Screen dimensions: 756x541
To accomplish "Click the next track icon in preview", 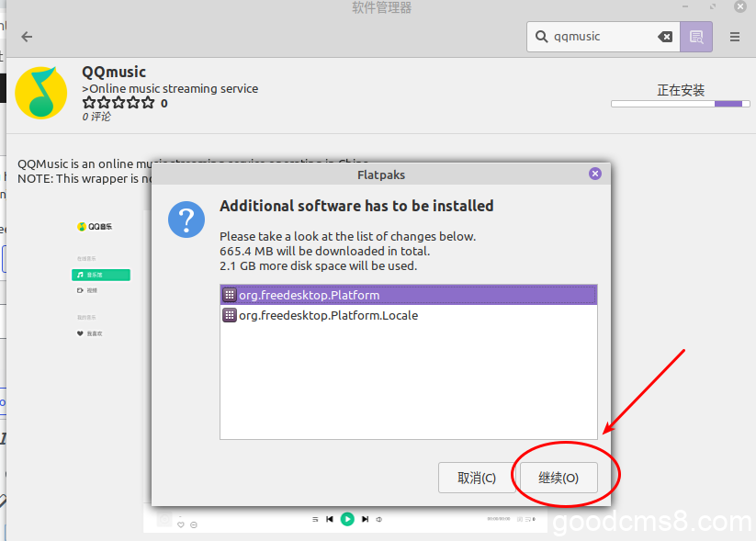I will coord(365,519).
